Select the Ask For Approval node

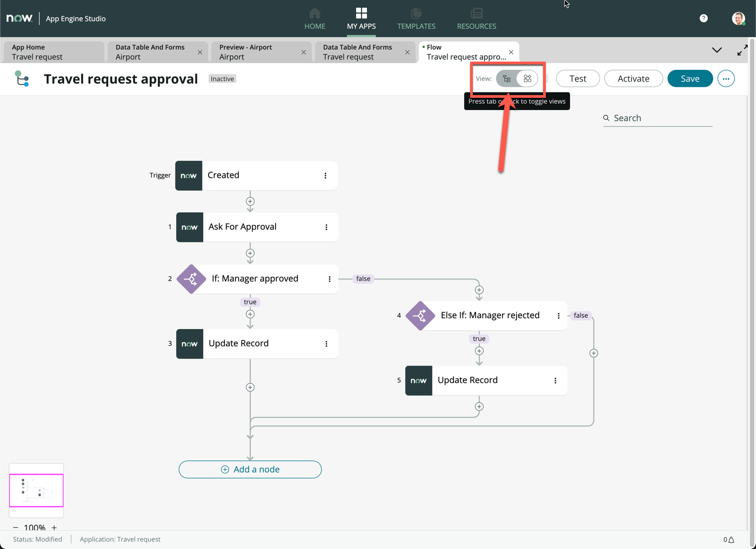coord(257,227)
